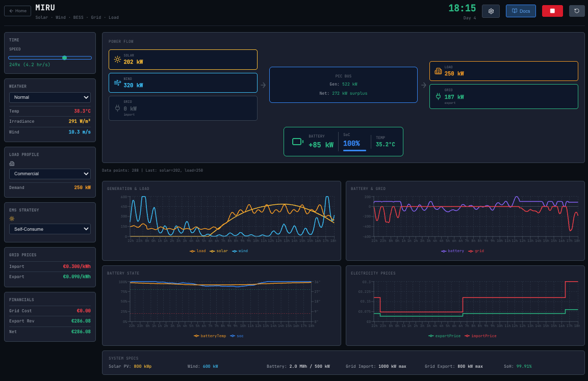The height and width of the screenshot is (381, 588).
Task: Click the wind icon in Wind card
Action: (x=117, y=83)
